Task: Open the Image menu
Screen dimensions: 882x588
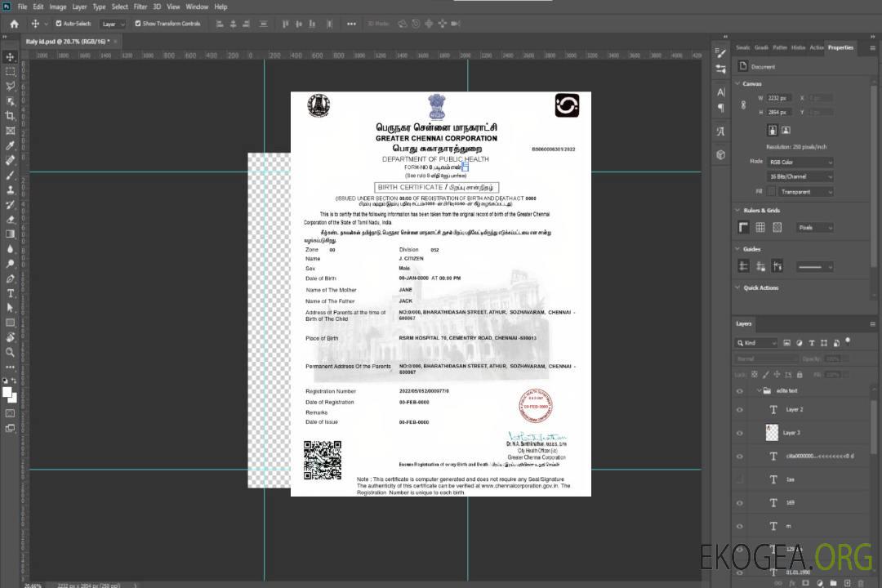Action: [58, 7]
